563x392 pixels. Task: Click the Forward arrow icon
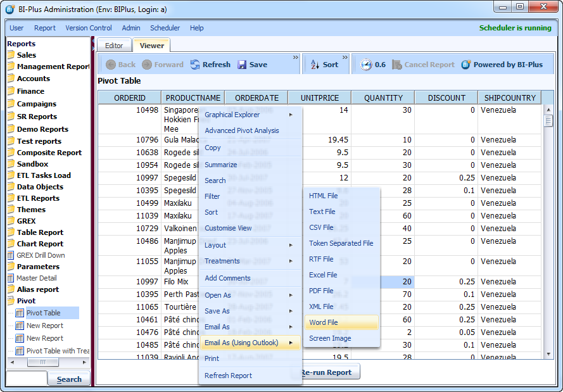point(147,65)
